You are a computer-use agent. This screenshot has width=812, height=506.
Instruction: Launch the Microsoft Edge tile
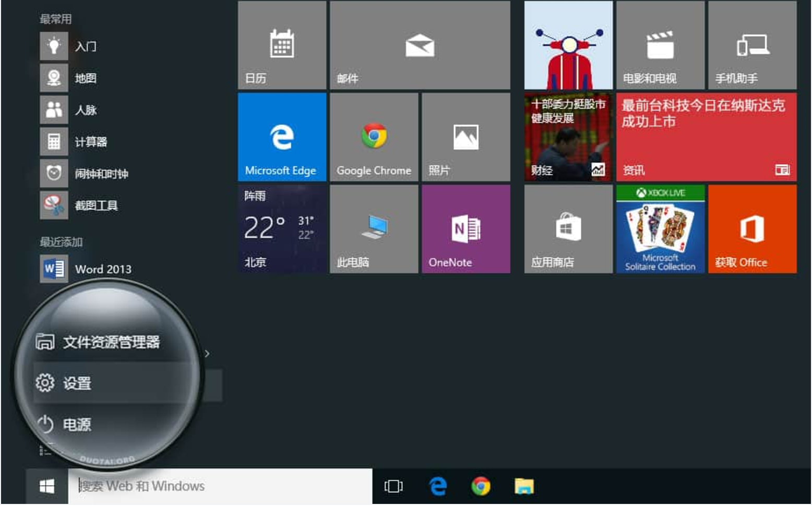(282, 137)
